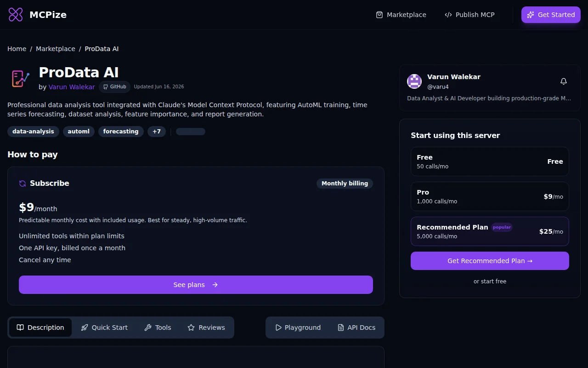Click the Reviews star icon
The image size is (588, 368).
(x=191, y=328)
